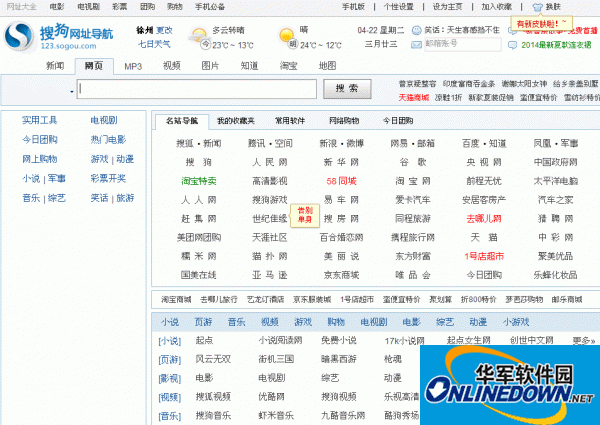Click 更多» in the novels row

point(584,340)
